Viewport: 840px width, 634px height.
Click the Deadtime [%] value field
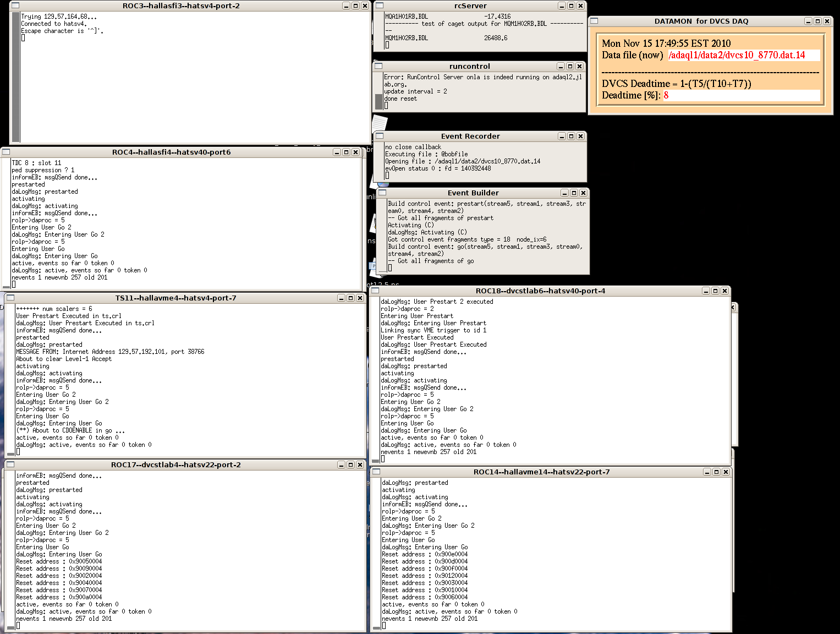[741, 95]
